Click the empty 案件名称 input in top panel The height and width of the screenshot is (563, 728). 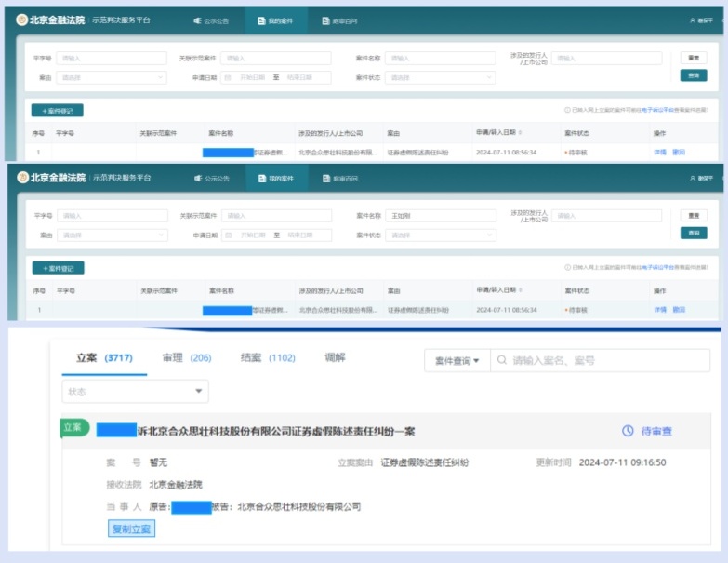pos(440,58)
